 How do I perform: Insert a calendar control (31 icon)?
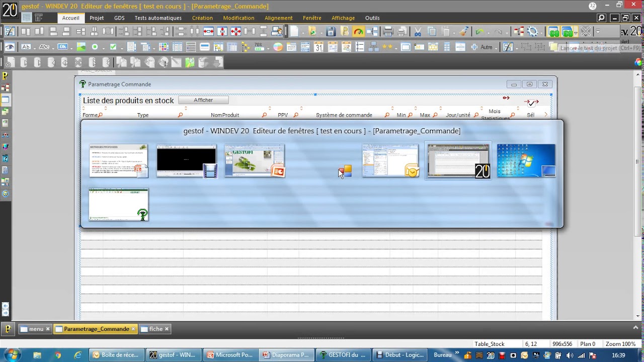pyautogui.click(x=318, y=47)
